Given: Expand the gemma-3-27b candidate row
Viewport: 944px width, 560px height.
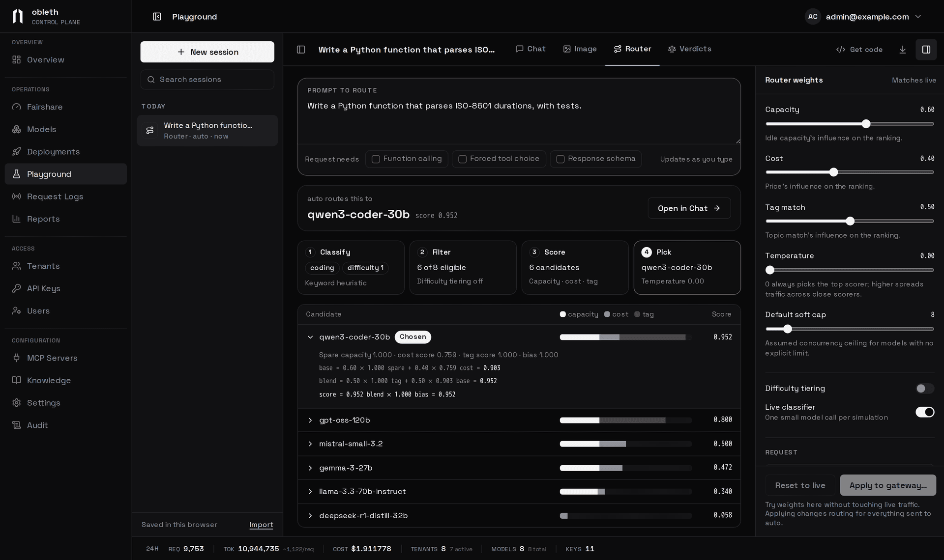Looking at the screenshot, I should 310,468.
